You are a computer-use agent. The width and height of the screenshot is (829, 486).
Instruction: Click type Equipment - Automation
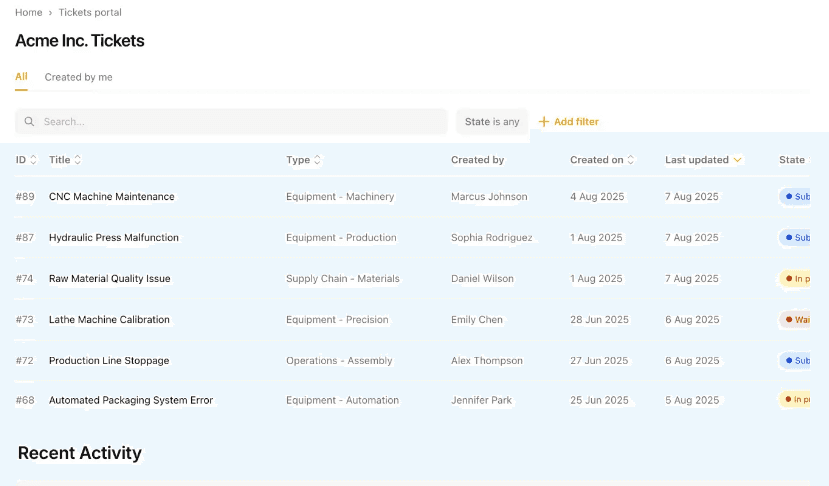click(343, 400)
